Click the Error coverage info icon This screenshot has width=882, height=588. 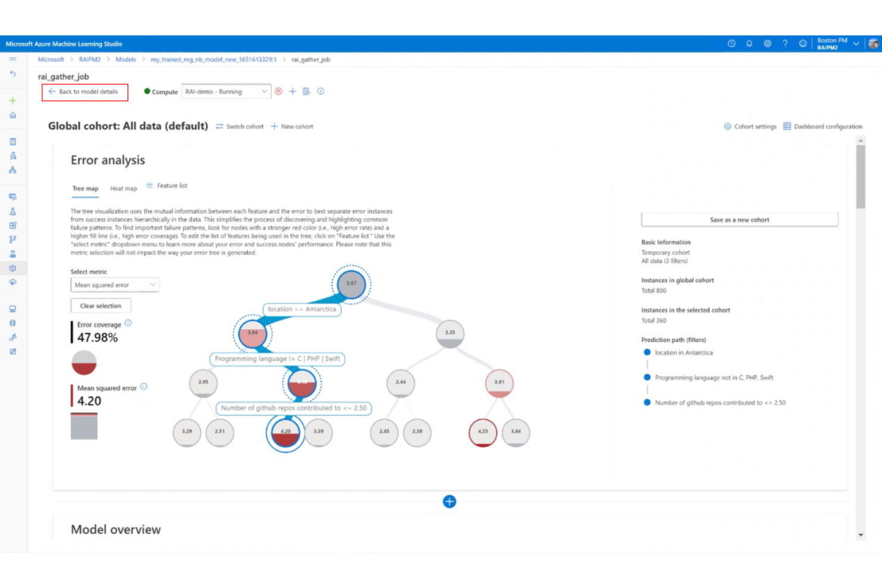coord(128,323)
